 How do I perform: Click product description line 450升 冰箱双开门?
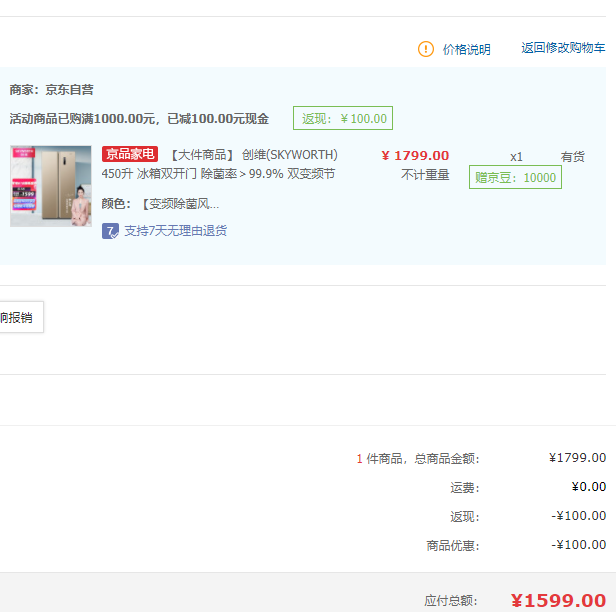point(218,174)
